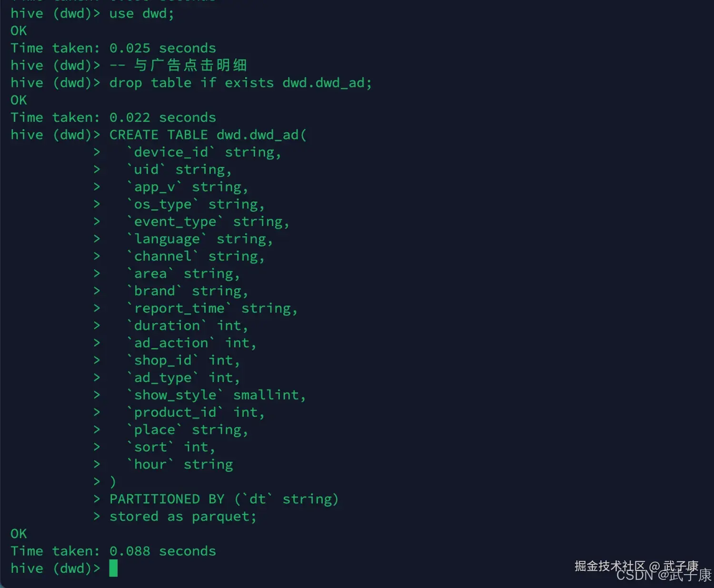This screenshot has width=714, height=588.
Task: Click the `channel` column name
Action: point(162,256)
